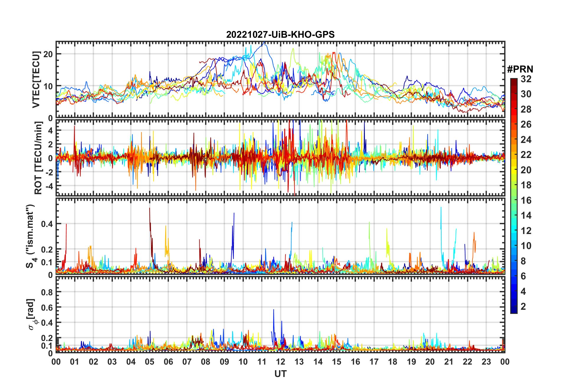Click colorbar tick label 24
This screenshot has width=561, height=392.
[x=526, y=139]
